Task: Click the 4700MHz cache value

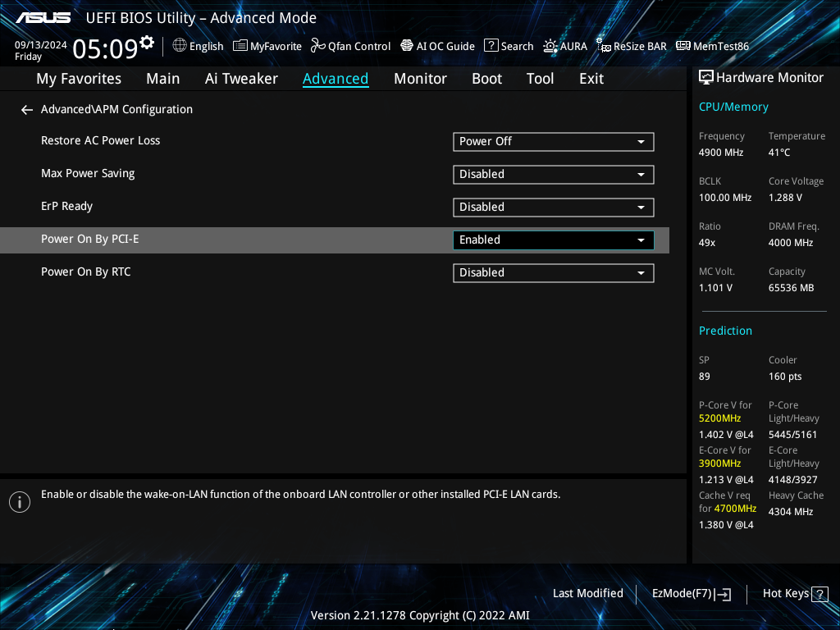Action: [x=735, y=509]
